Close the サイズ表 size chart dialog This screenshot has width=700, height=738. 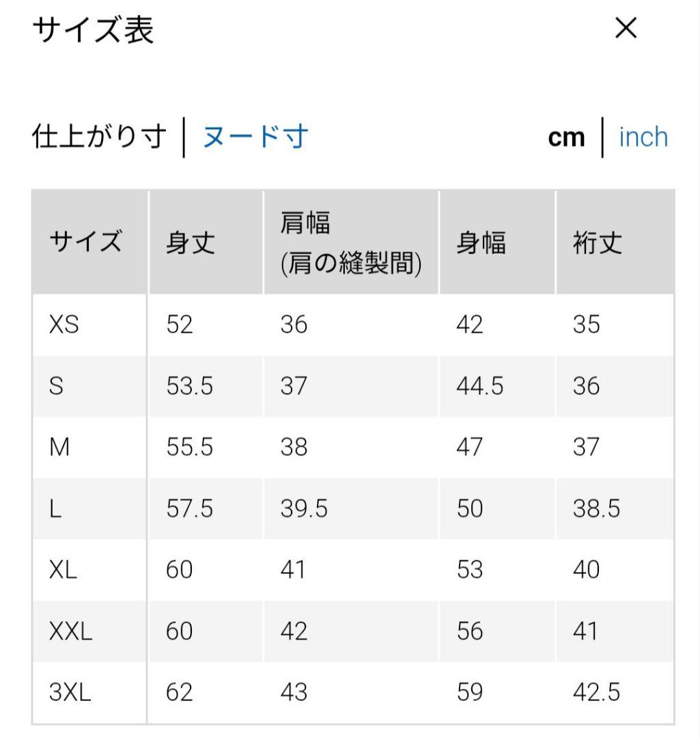tap(626, 29)
